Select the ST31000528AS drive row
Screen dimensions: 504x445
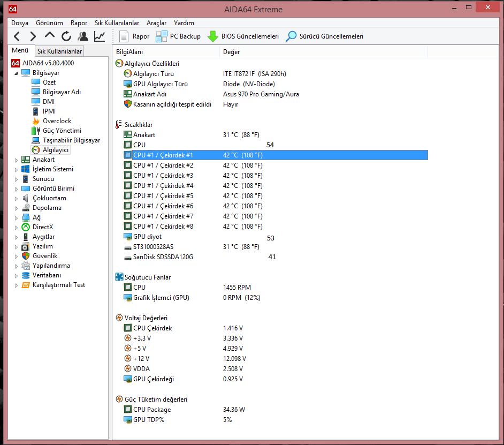(x=276, y=247)
